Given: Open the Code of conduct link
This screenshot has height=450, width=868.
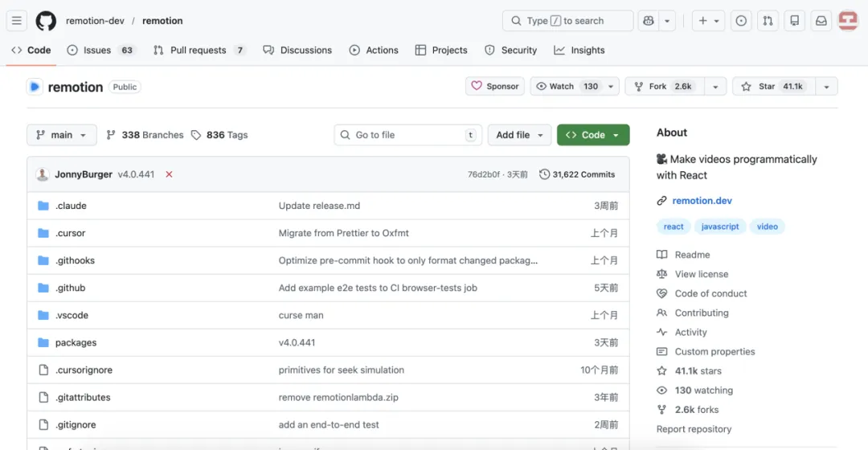Looking at the screenshot, I should coord(710,293).
